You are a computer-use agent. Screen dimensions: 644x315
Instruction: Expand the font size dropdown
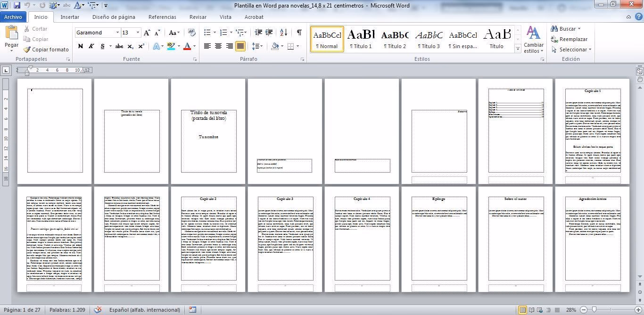point(137,33)
